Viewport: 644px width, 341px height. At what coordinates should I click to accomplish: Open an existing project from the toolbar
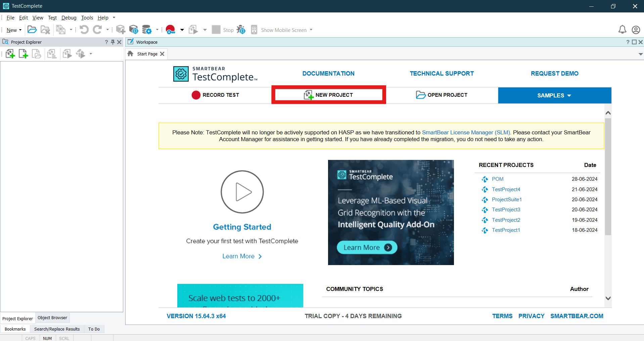tap(32, 30)
